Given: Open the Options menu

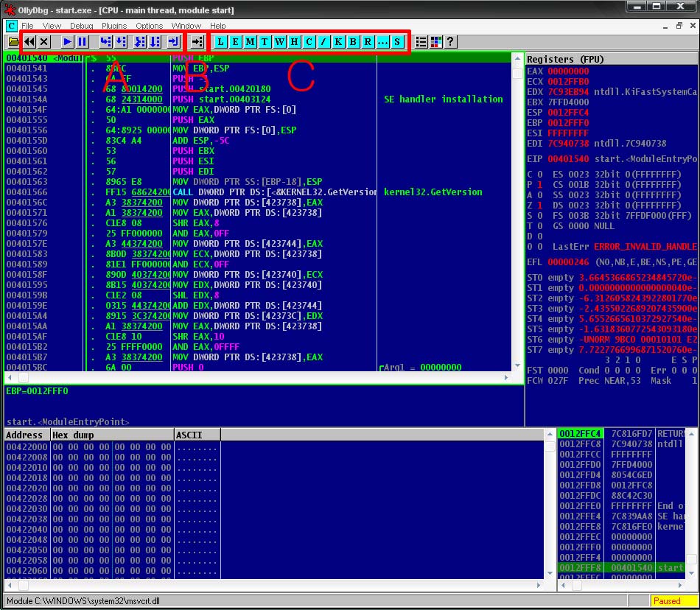Looking at the screenshot, I should click(149, 26).
